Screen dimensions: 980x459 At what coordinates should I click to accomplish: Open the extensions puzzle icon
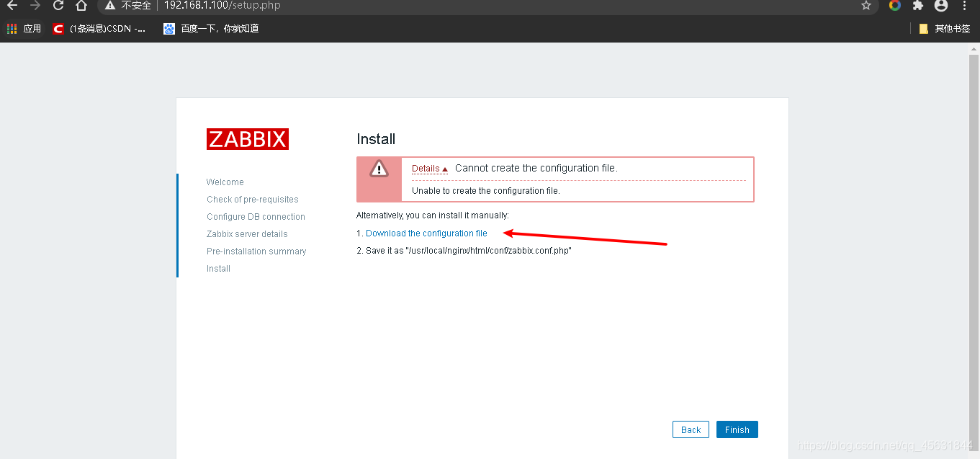click(917, 6)
